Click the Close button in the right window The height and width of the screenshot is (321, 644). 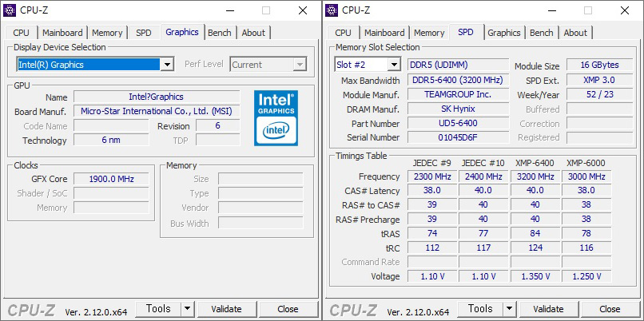pyautogui.click(x=610, y=309)
